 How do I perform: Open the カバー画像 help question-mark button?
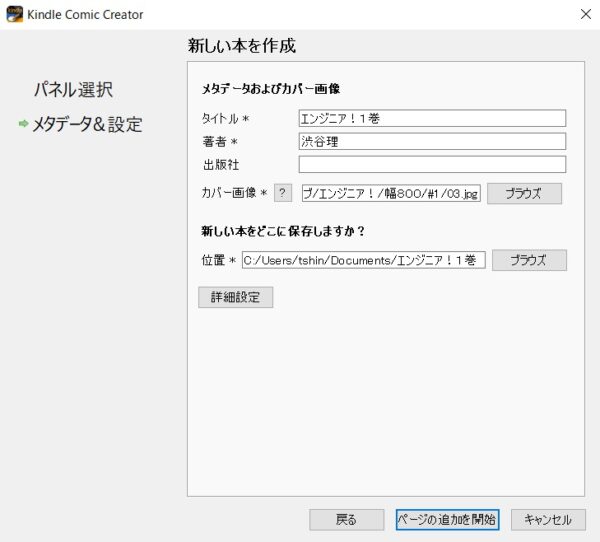click(282, 193)
